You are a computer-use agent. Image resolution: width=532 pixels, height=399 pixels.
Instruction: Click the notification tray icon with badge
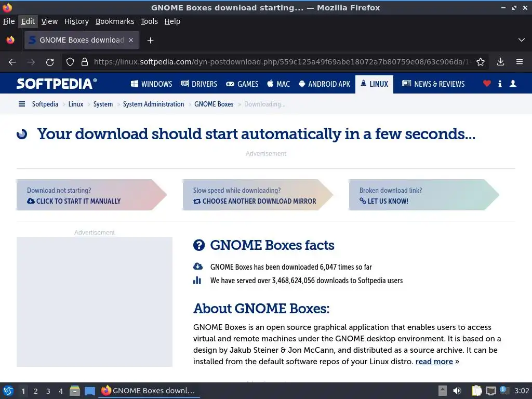[x=504, y=391]
